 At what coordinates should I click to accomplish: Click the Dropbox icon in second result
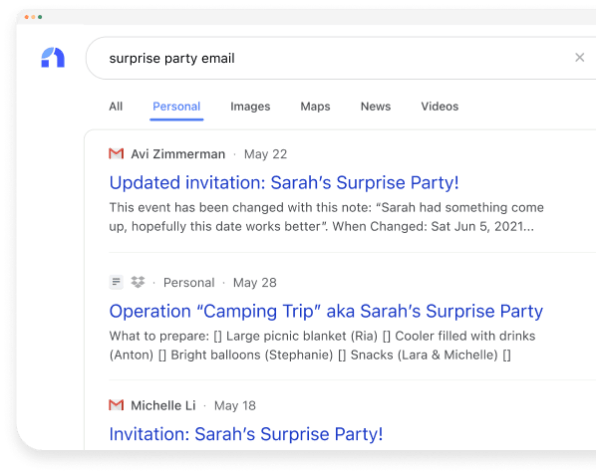pyautogui.click(x=138, y=282)
